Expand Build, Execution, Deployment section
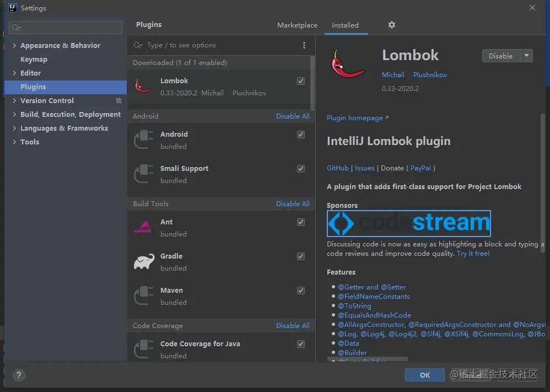The image size is (550, 392). pyautogui.click(x=14, y=115)
